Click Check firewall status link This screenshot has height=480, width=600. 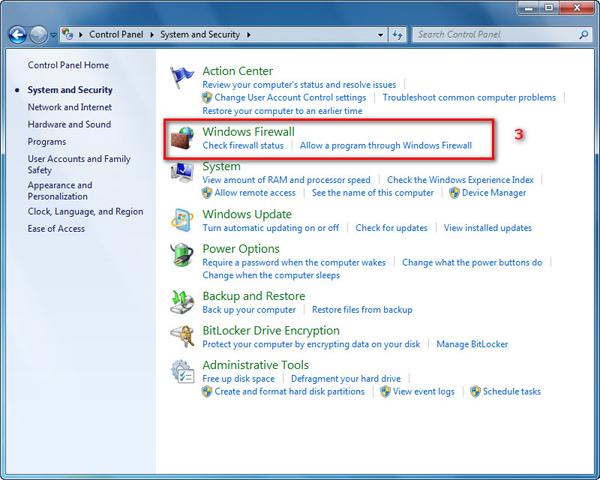point(243,145)
